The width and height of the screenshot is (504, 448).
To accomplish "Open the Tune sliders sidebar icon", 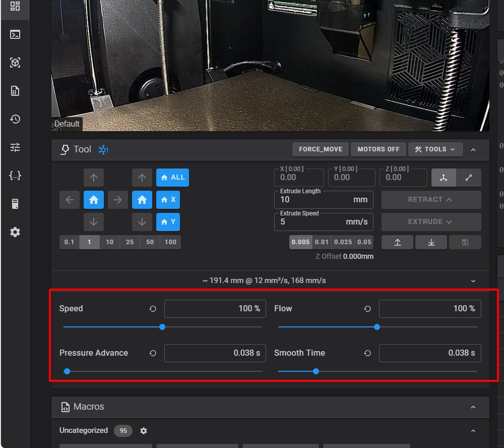I will tap(15, 147).
